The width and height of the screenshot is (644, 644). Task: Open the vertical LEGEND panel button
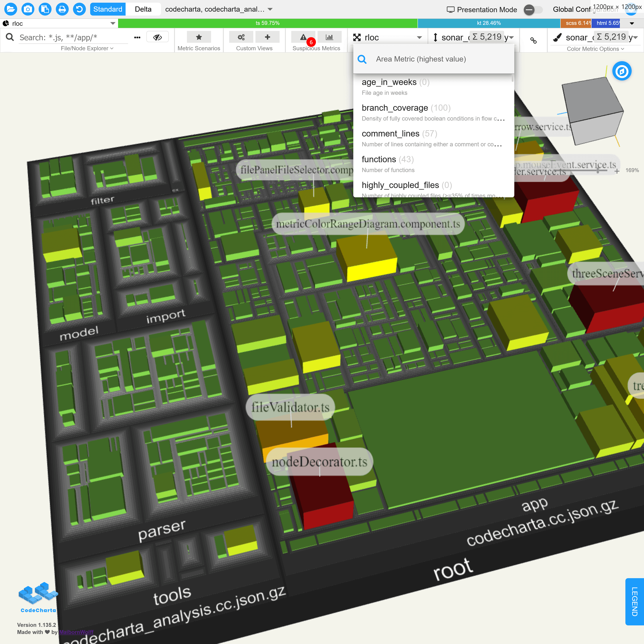[634, 602]
